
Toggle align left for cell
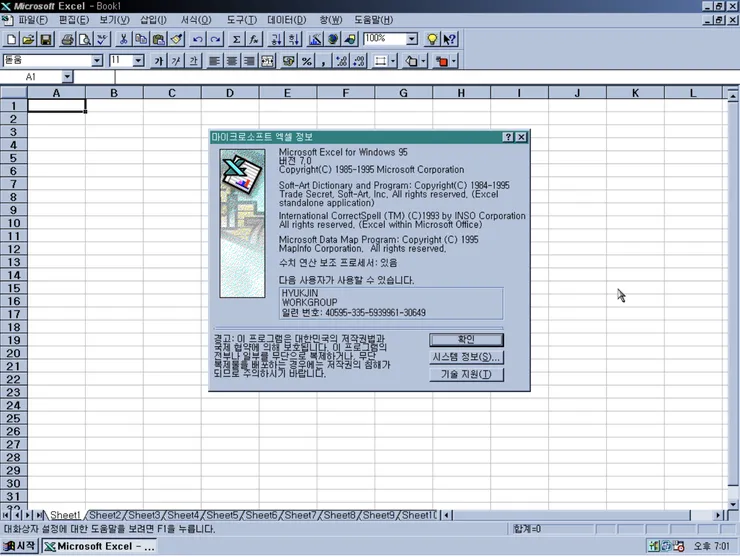point(215,61)
